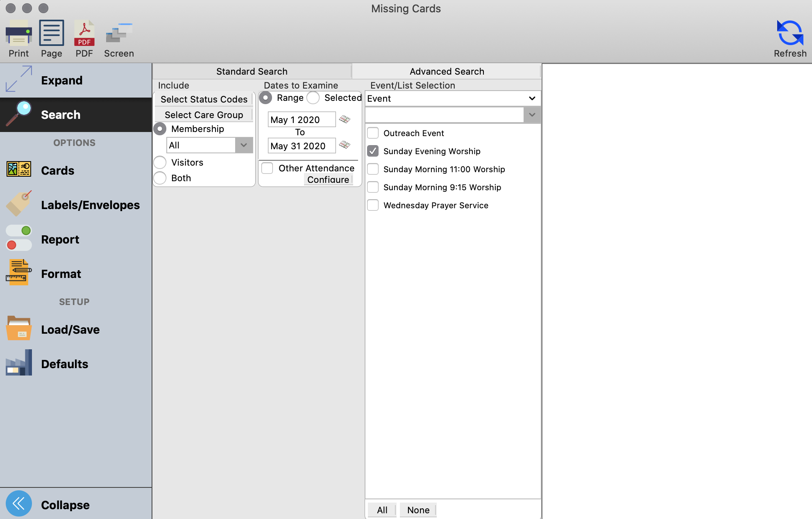Click the None button below event list
812x519 pixels.
point(418,510)
